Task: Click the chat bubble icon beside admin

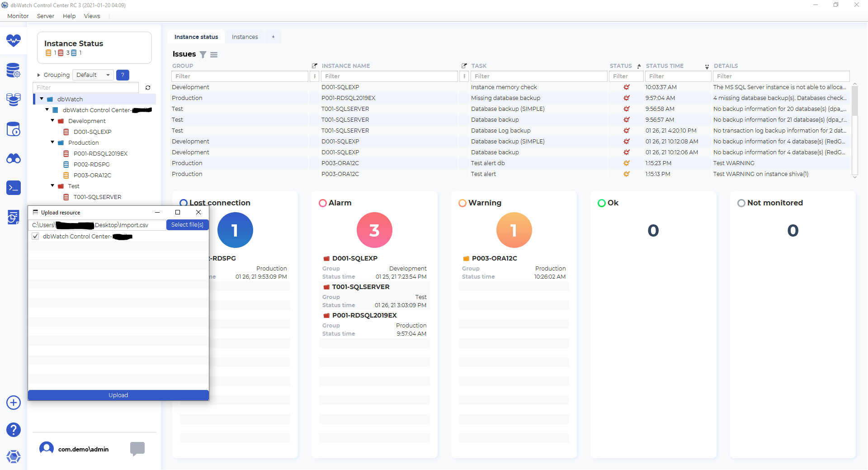Action: [137, 448]
